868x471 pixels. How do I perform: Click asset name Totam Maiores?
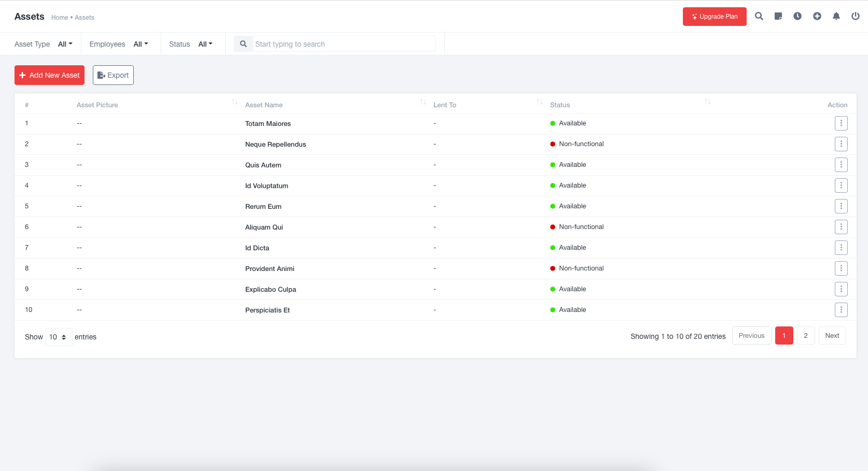pyautogui.click(x=268, y=123)
